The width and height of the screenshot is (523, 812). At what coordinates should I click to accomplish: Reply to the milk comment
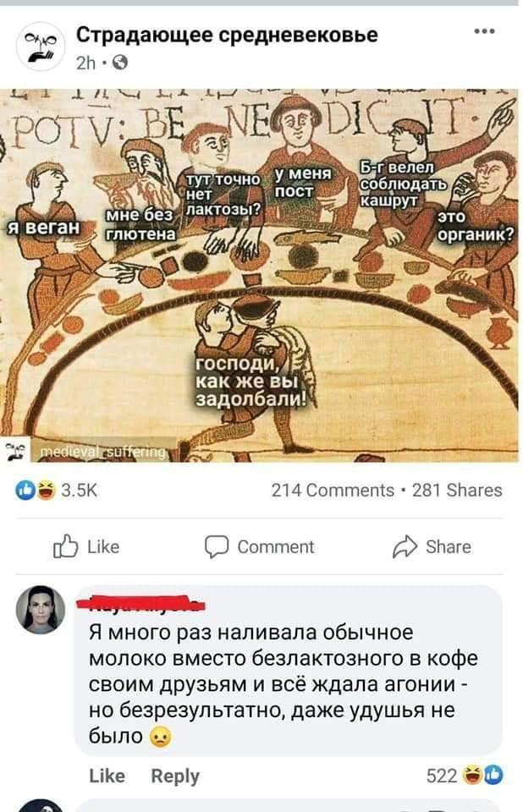[175, 776]
